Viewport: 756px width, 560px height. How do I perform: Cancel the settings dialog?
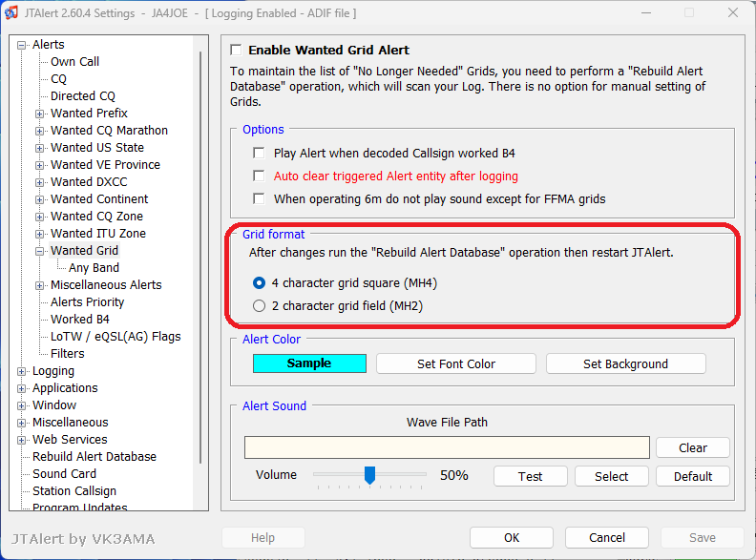pyautogui.click(x=607, y=537)
